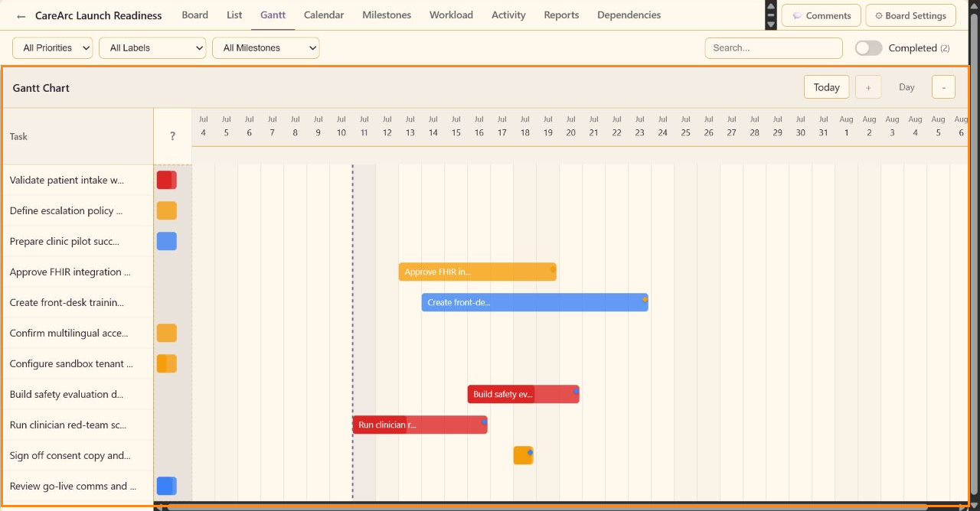Click the horizontal scrollbar at chart bottom
980x511 pixels.
547,506
